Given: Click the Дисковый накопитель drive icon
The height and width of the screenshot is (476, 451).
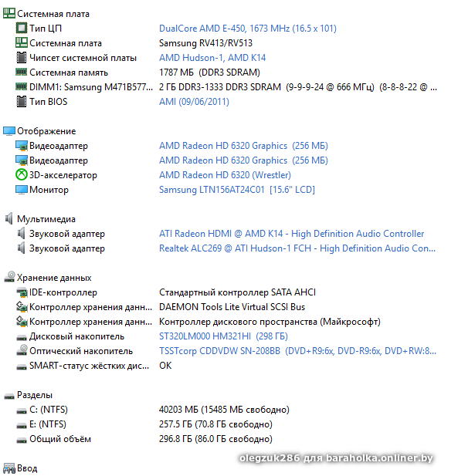Looking at the screenshot, I should [x=22, y=337].
